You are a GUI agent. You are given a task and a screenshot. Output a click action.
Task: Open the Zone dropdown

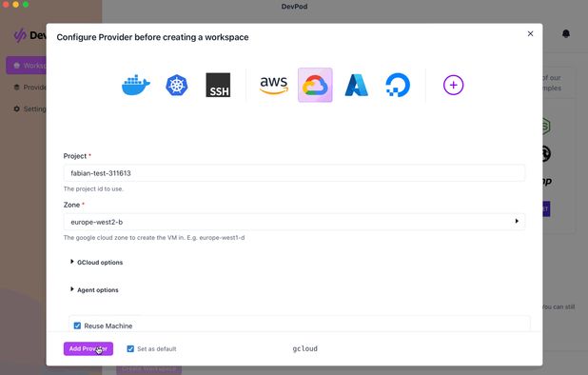pyautogui.click(x=294, y=222)
